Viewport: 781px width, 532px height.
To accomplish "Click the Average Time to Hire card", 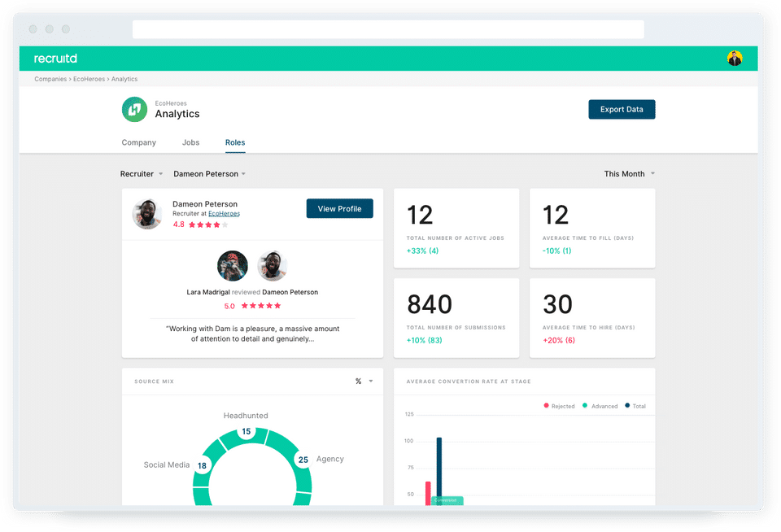I will click(592, 318).
